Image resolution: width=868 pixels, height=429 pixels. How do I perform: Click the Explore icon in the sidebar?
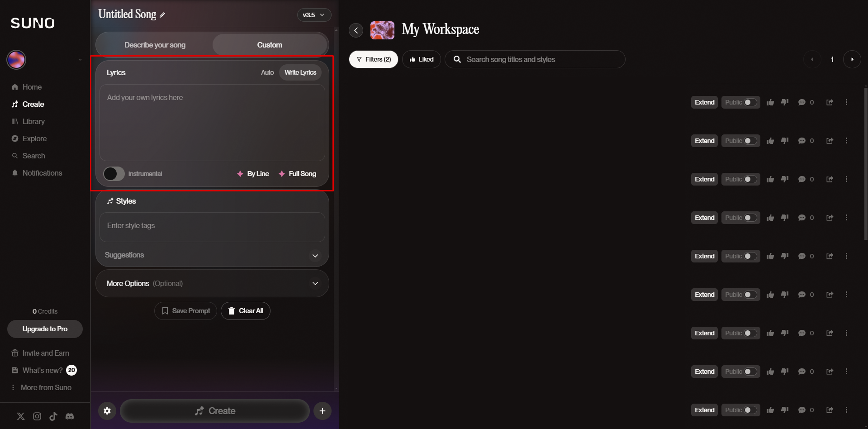click(15, 138)
